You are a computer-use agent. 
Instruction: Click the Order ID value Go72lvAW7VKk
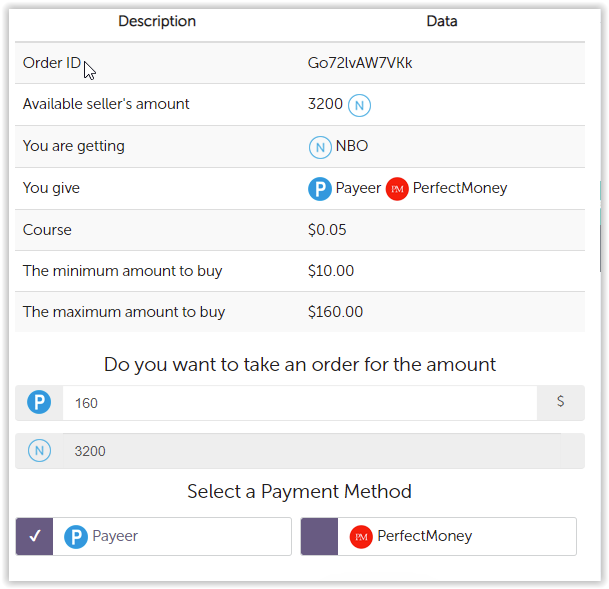click(x=360, y=63)
